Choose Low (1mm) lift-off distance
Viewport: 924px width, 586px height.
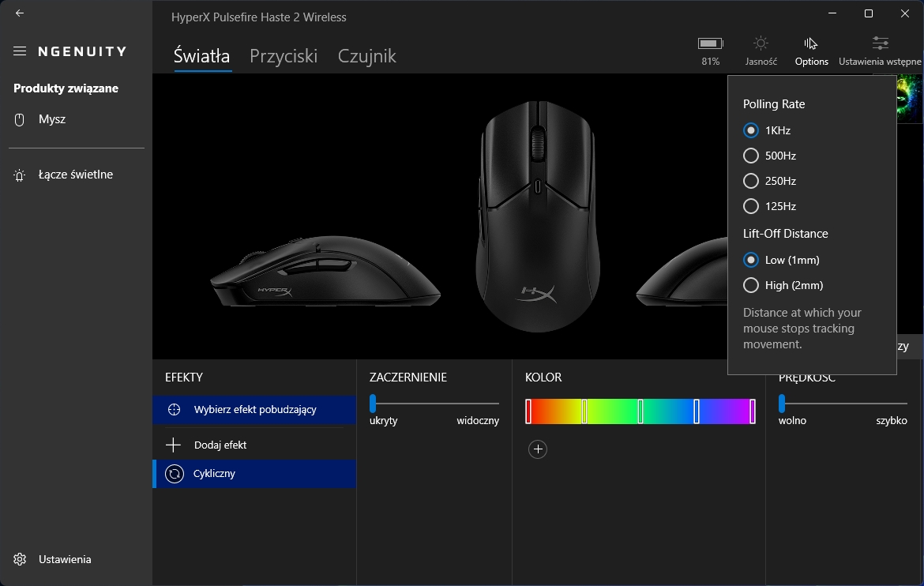point(751,260)
